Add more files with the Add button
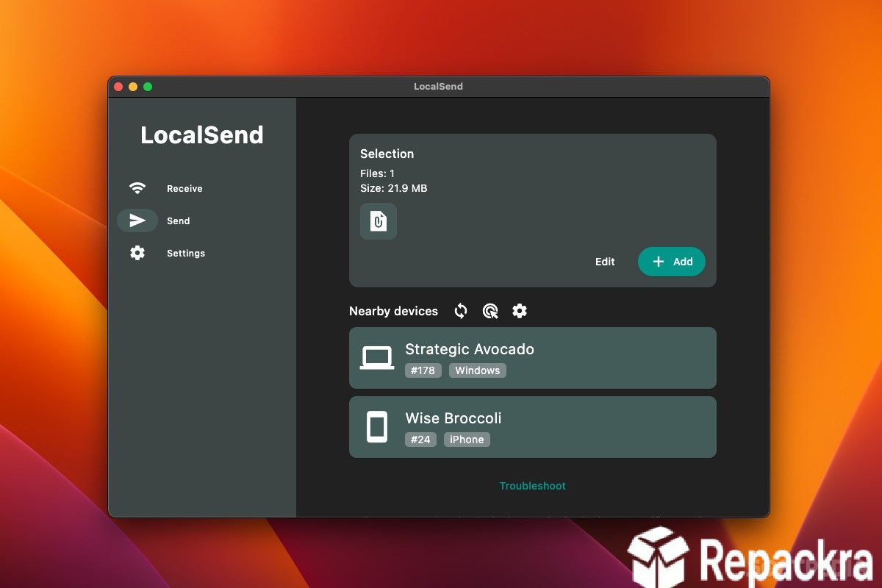Image resolution: width=882 pixels, height=588 pixels. pyautogui.click(x=672, y=262)
